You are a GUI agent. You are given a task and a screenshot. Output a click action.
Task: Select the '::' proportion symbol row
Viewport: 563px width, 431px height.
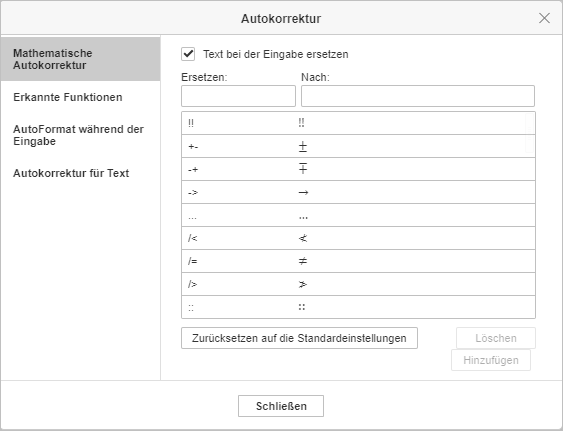358,307
